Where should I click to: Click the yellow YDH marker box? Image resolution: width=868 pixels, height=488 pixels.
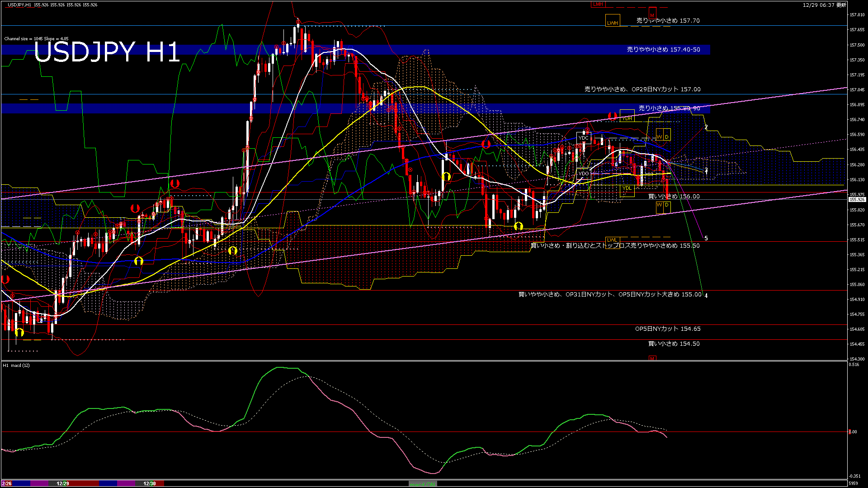(x=627, y=117)
